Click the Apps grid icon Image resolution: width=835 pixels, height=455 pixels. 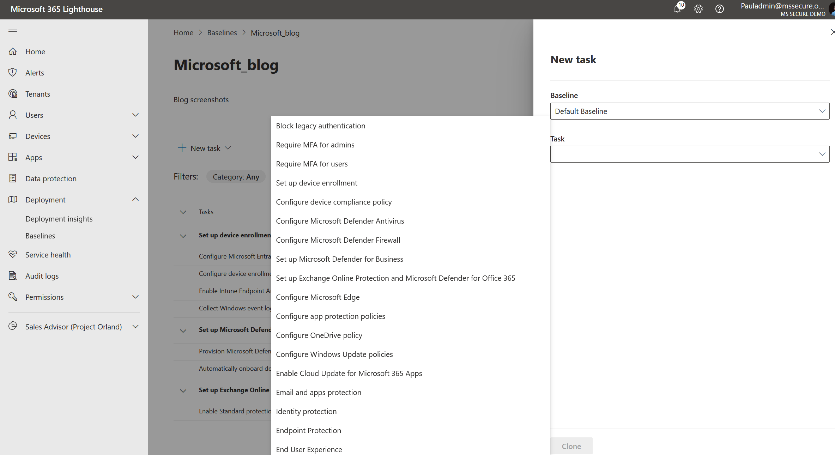(13, 157)
